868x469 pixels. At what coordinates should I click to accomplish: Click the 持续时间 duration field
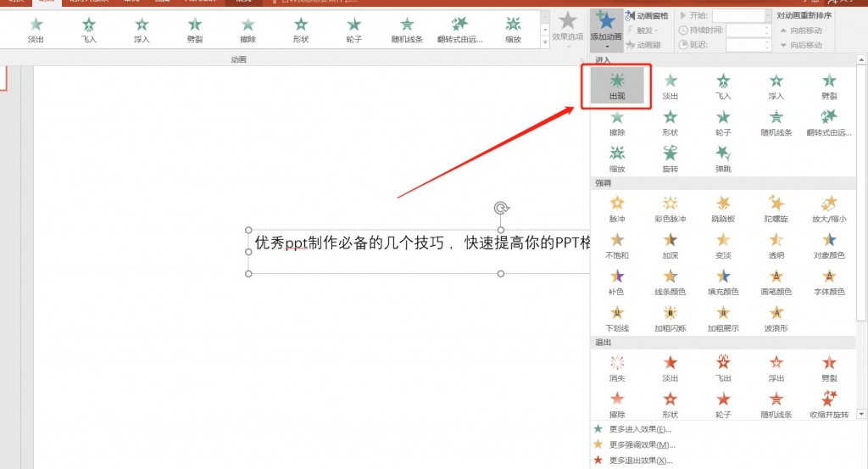(746, 31)
